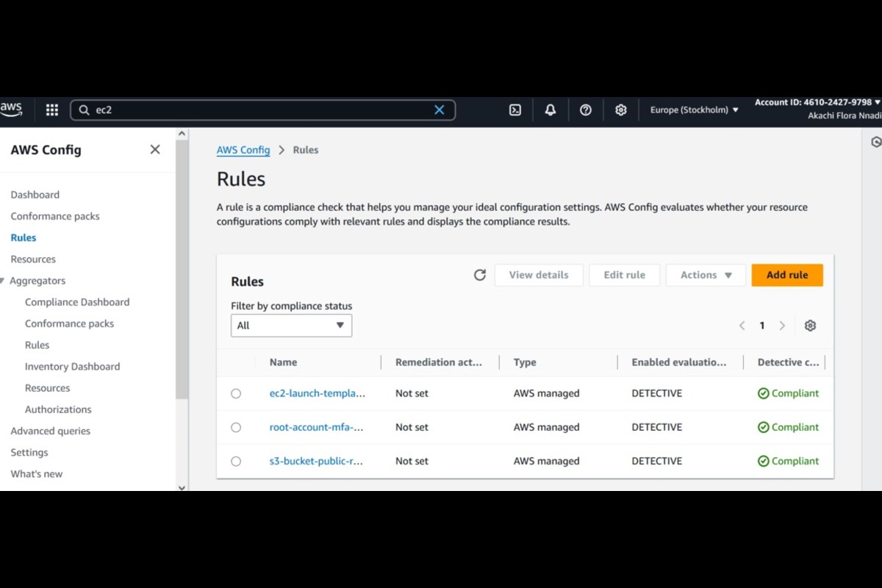Image resolution: width=882 pixels, height=588 pixels.
Task: Click the Remediation act... column header
Action: point(439,362)
